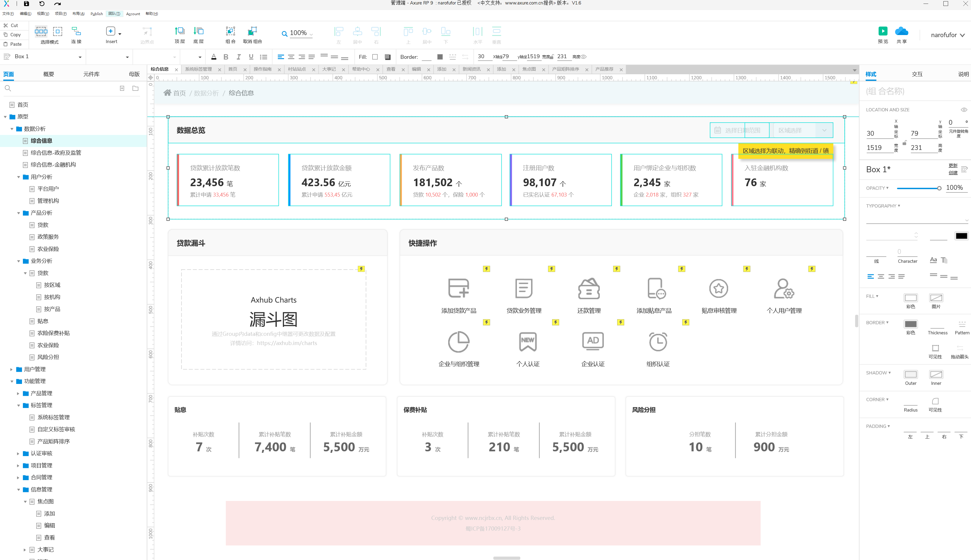Toggle italic text formatting
This screenshot has width=971, height=560.
(239, 57)
